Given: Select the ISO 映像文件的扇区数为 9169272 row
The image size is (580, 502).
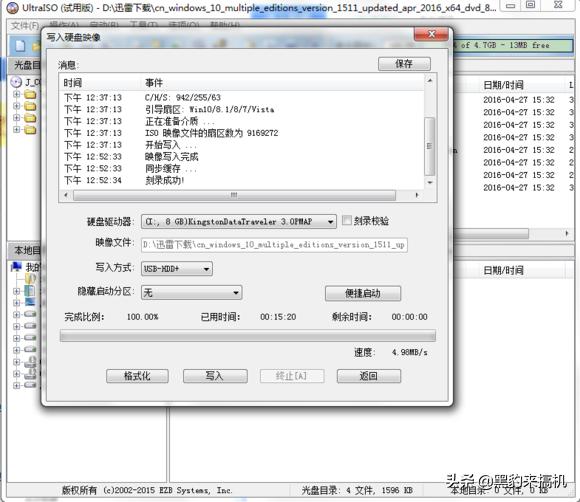Looking at the screenshot, I should (242, 133).
